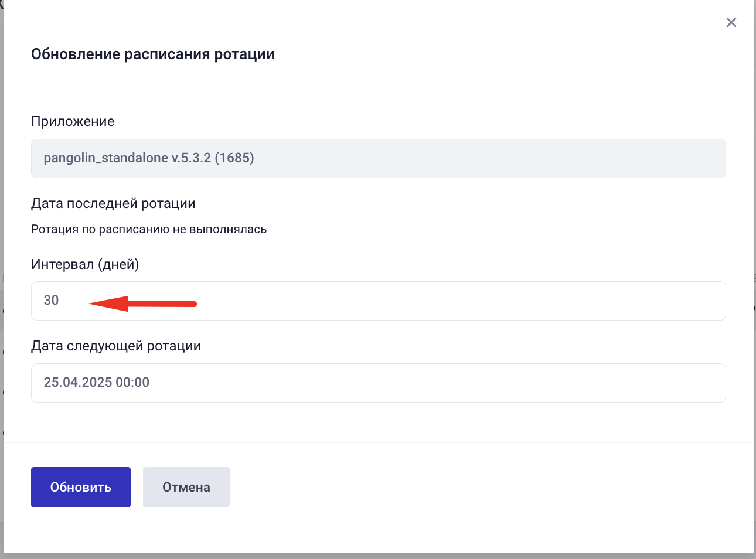Click the version number (1685)

point(235,158)
